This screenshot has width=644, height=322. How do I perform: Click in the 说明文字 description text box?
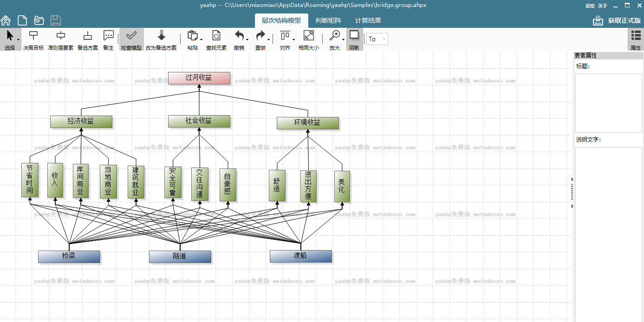608,232
